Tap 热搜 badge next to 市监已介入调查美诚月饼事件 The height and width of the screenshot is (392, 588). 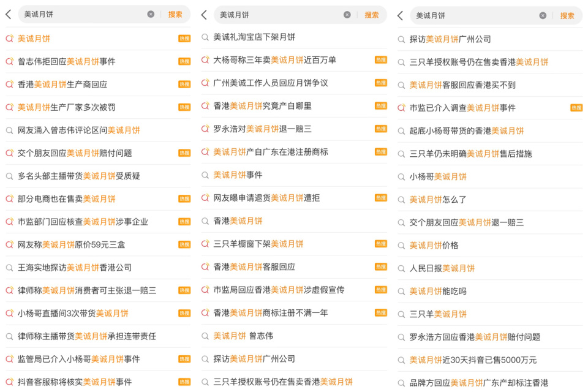click(x=576, y=108)
